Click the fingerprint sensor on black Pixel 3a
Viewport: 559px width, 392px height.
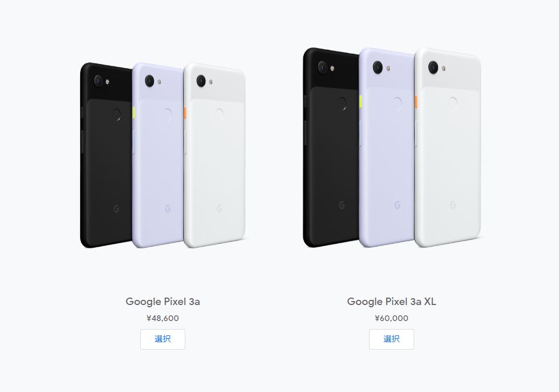(x=116, y=115)
